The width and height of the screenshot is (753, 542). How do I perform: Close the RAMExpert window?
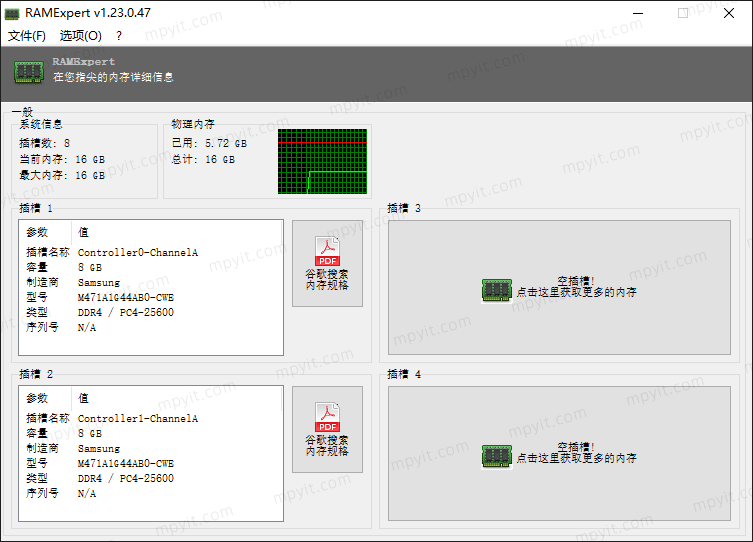[x=729, y=13]
